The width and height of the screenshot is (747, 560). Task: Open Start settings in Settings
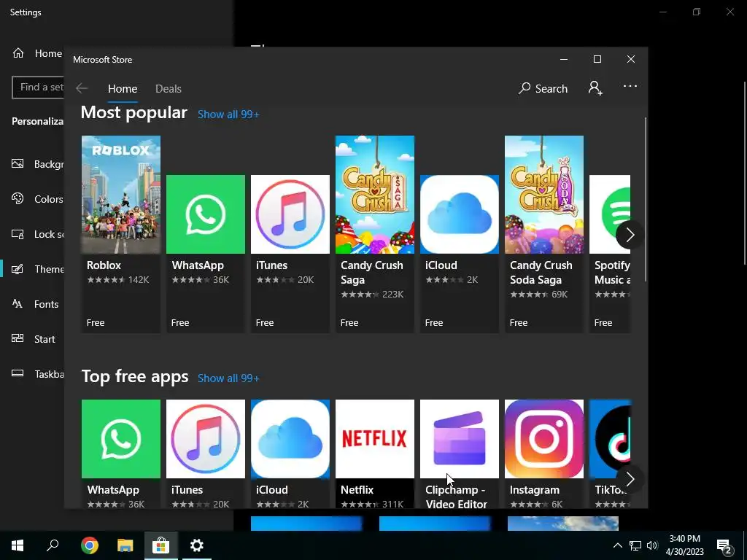coord(34,339)
